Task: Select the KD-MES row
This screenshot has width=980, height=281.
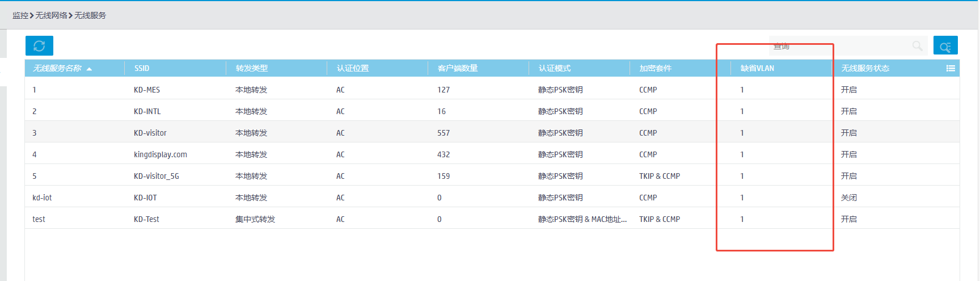Action: pyautogui.click(x=147, y=90)
